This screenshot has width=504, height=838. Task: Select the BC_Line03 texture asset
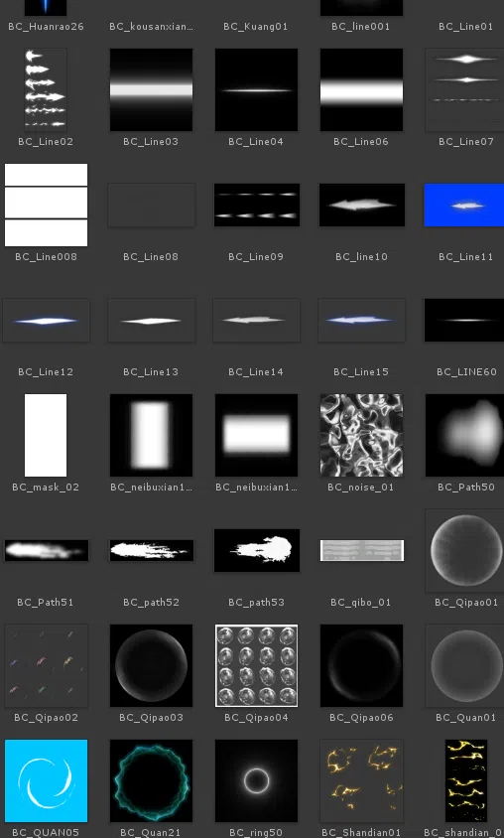click(151, 89)
